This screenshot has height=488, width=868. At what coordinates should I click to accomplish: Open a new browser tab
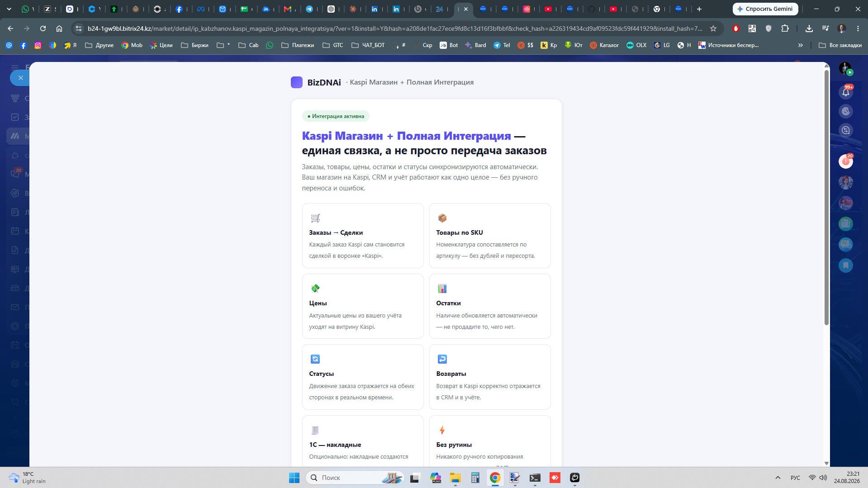click(699, 9)
